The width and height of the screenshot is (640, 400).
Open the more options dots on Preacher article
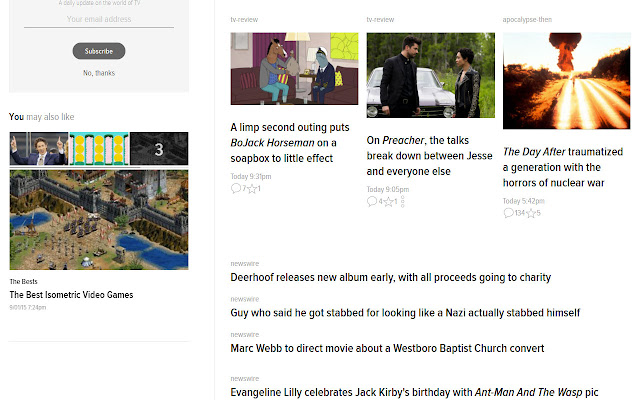tap(402, 202)
